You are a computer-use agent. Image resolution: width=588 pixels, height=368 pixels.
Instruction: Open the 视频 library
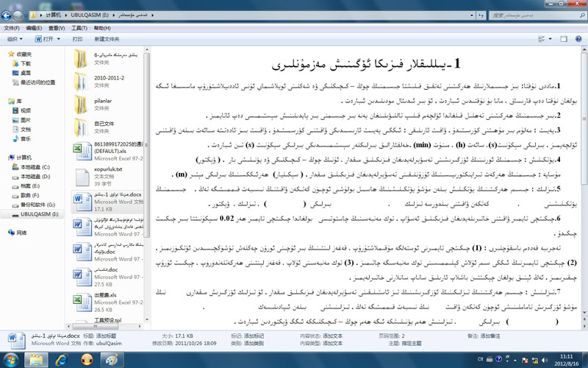pos(26,110)
